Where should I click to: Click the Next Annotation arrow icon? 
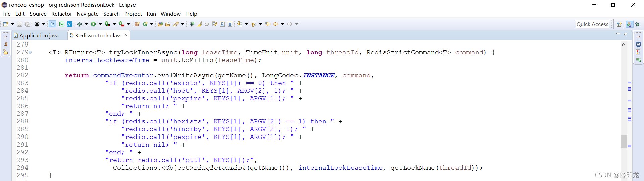click(x=239, y=24)
